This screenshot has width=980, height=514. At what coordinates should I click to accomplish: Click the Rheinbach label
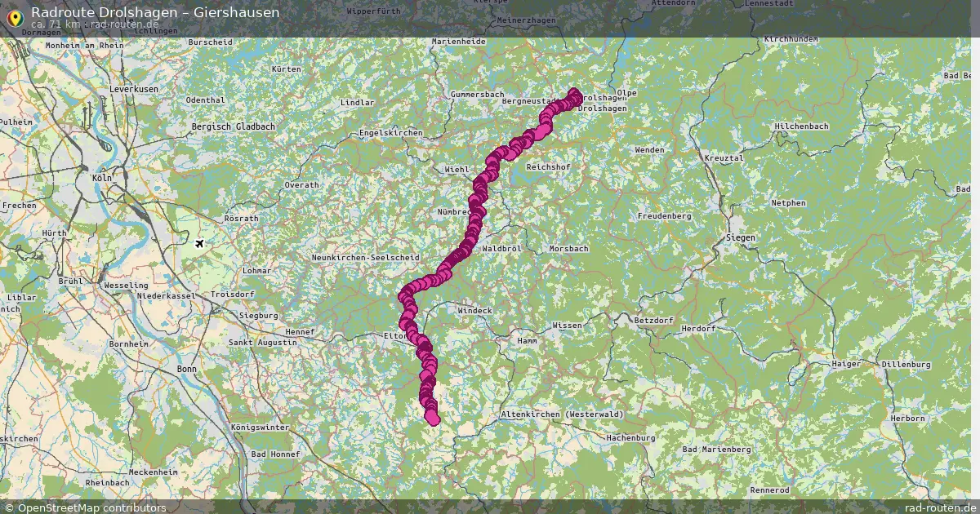[107, 482]
